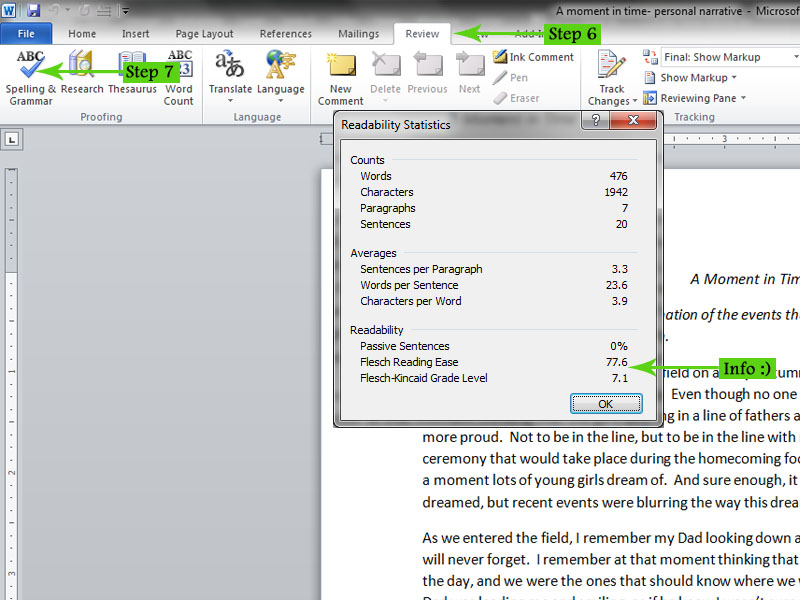The height and width of the screenshot is (600, 800).
Task: Switch to the References tab
Action: pos(285,34)
